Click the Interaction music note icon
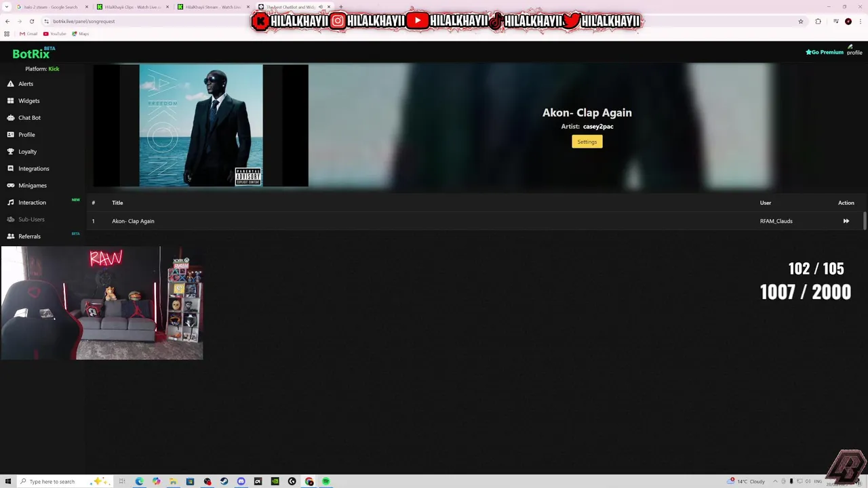Screen dimensions: 868x488 [x=11, y=203]
